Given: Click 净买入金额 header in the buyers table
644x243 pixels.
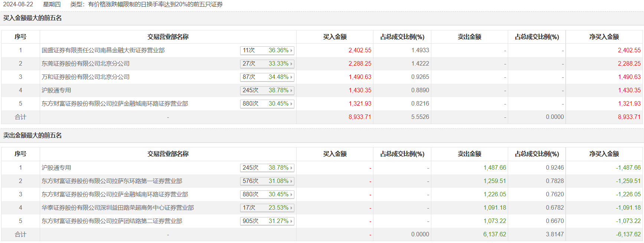Looking at the screenshot, I should 604,37.
